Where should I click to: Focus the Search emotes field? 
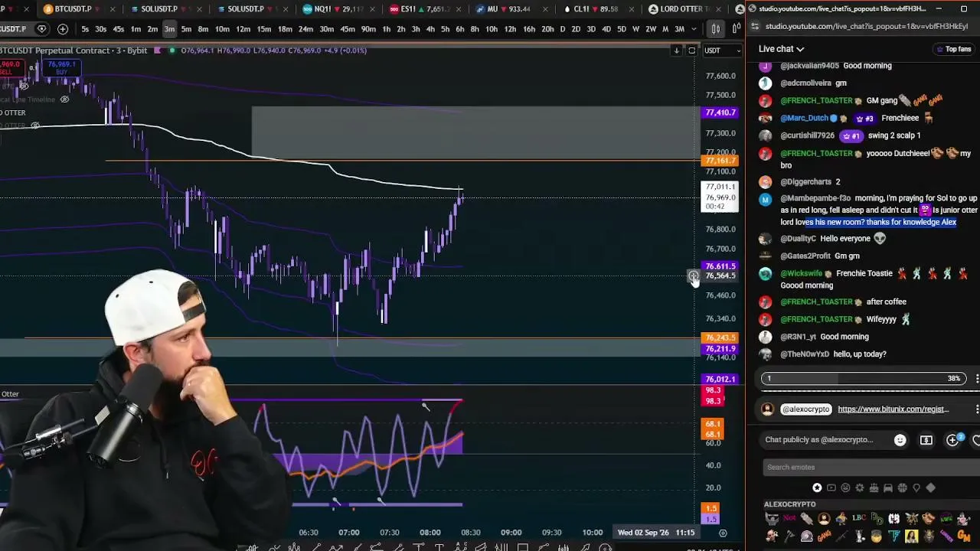pyautogui.click(x=871, y=467)
